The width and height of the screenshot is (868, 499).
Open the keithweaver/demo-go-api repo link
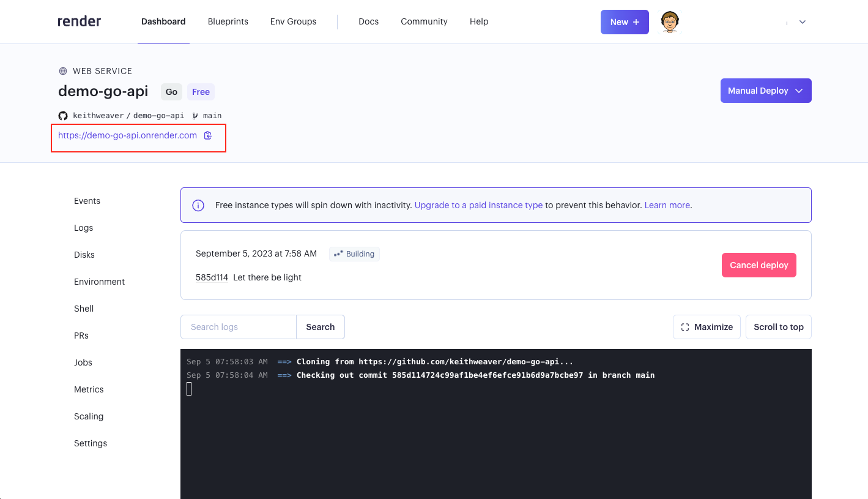tap(128, 116)
